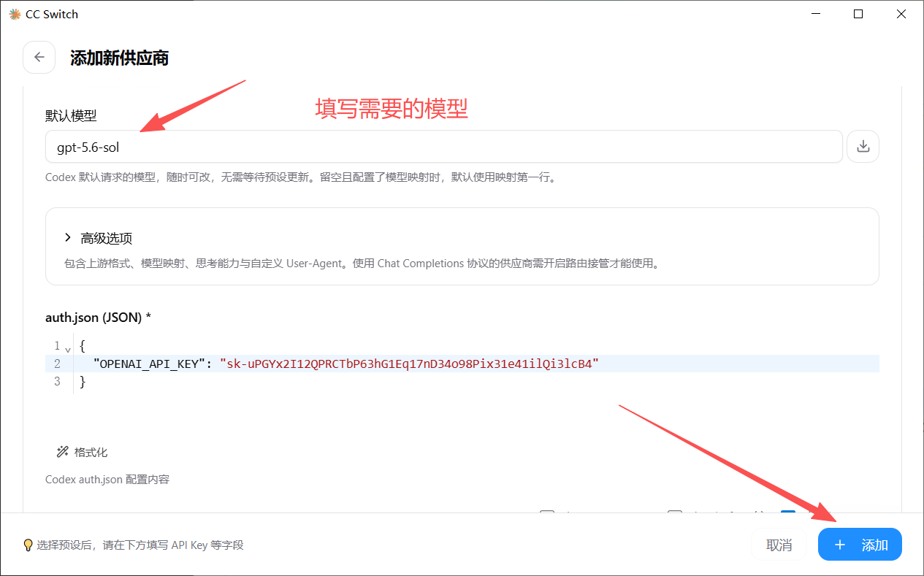
Task: Click the blue 添加 button
Action: click(x=860, y=545)
